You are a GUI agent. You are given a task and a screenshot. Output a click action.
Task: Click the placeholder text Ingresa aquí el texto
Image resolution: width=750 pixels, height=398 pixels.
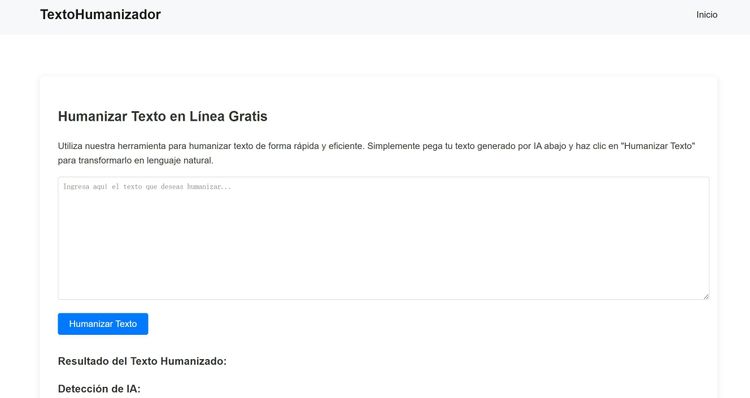tap(147, 187)
